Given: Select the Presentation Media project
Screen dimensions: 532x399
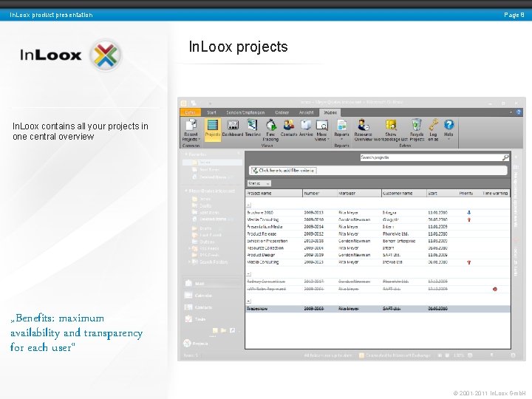Looking at the screenshot, I should 378,227.
